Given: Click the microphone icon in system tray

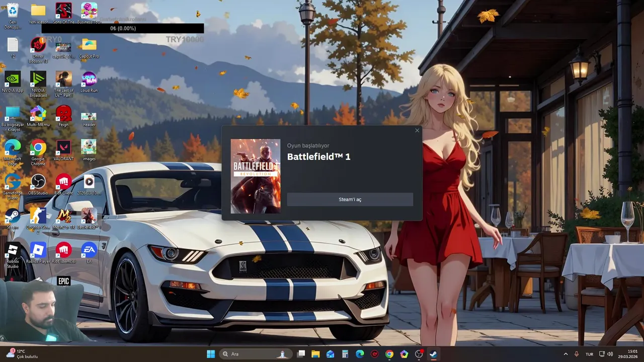Looking at the screenshot, I should click(x=577, y=354).
